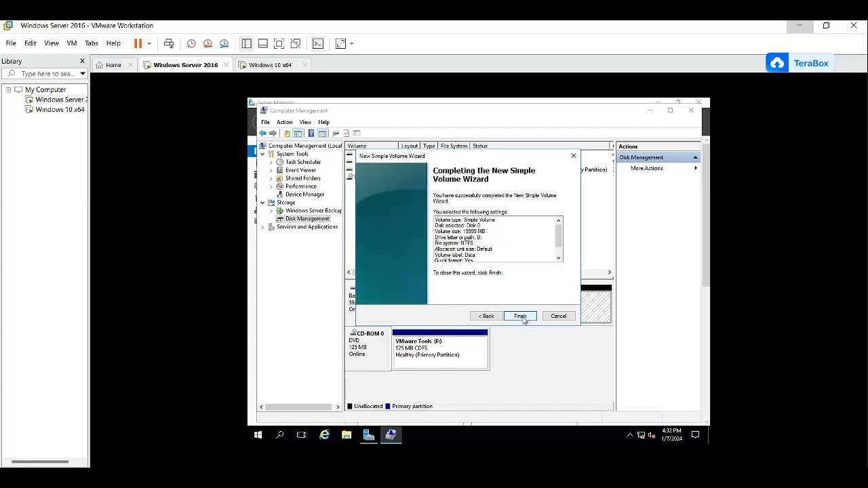This screenshot has height=488, width=868.
Task: Toggle the VMware library sidebar icon
Action: pyautogui.click(x=246, y=43)
